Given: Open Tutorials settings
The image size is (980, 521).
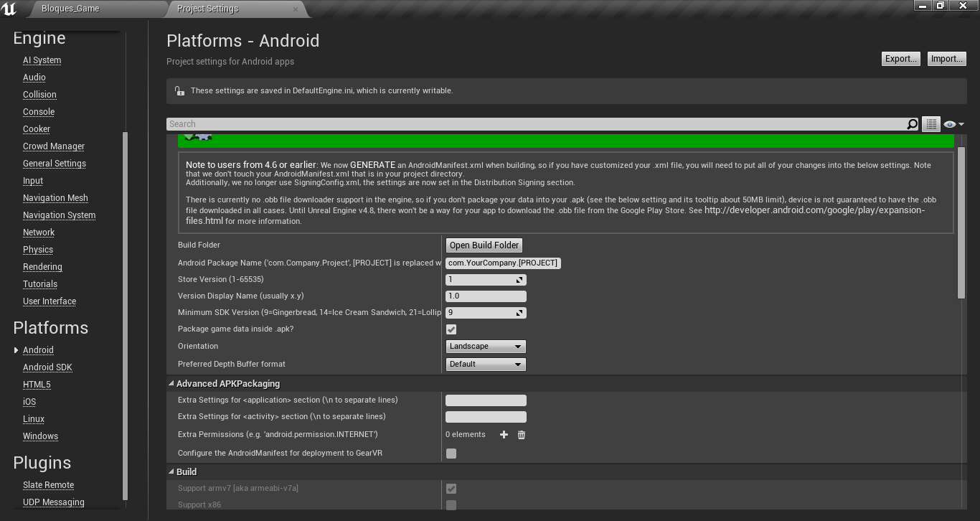Looking at the screenshot, I should pos(40,284).
